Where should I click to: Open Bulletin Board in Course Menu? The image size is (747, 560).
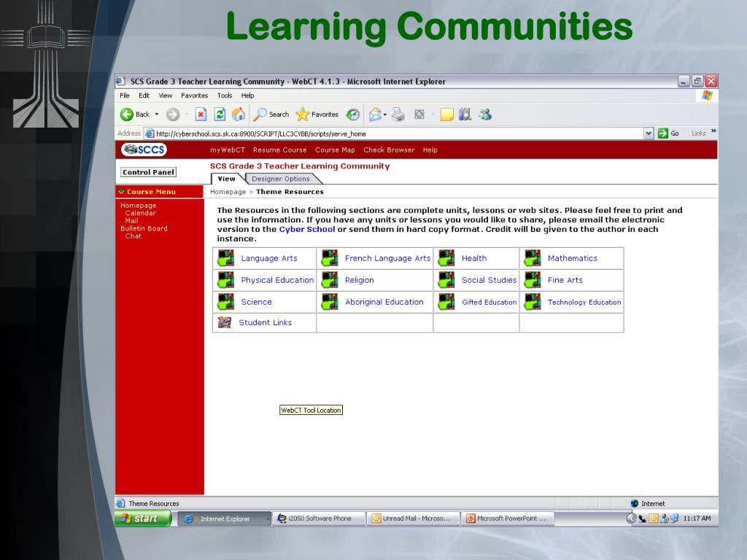point(144,228)
